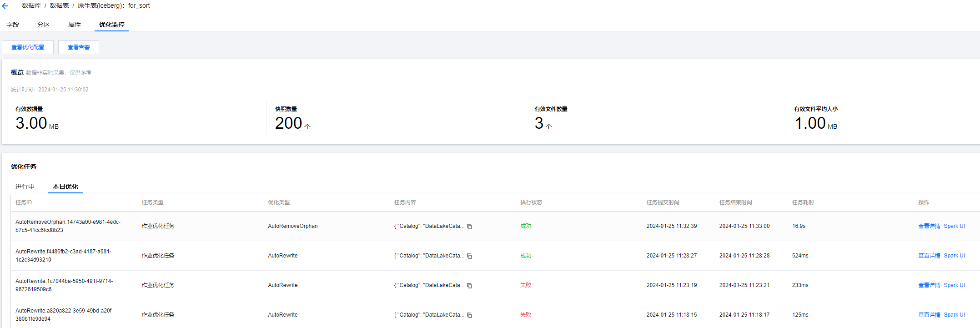Open the 分区 tab
This screenshot has height=328, width=980.
coord(44,25)
